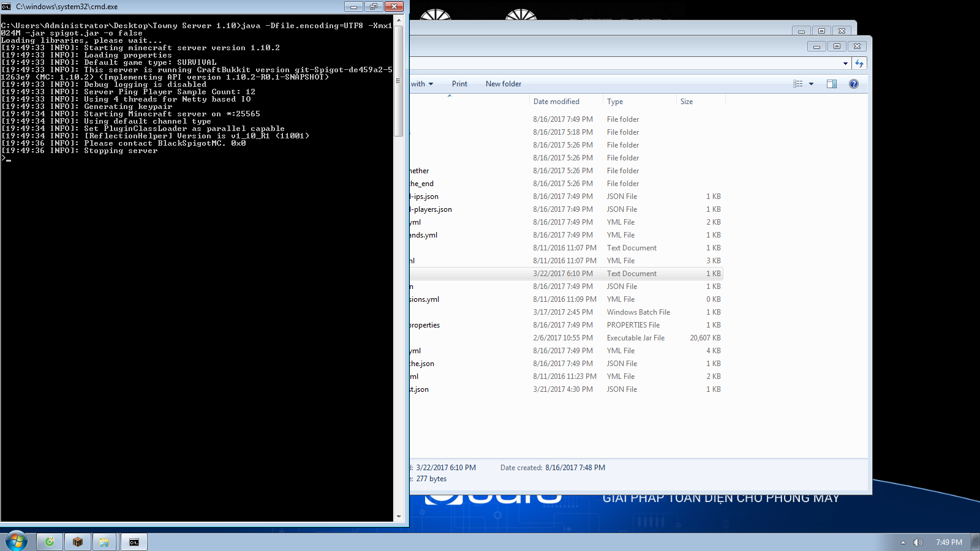Sort files by Date modified column
This screenshot has width=980, height=551.
coord(556,102)
